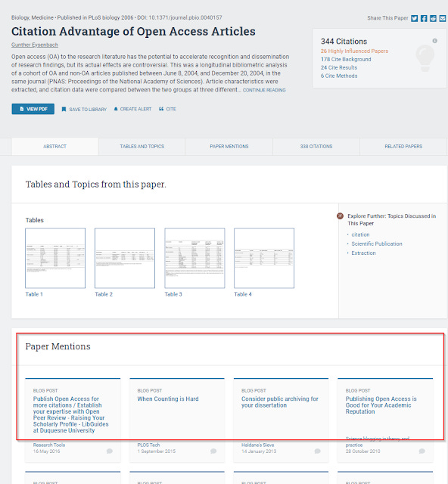
Task: Explore the Extraction topic
Action: point(364,253)
